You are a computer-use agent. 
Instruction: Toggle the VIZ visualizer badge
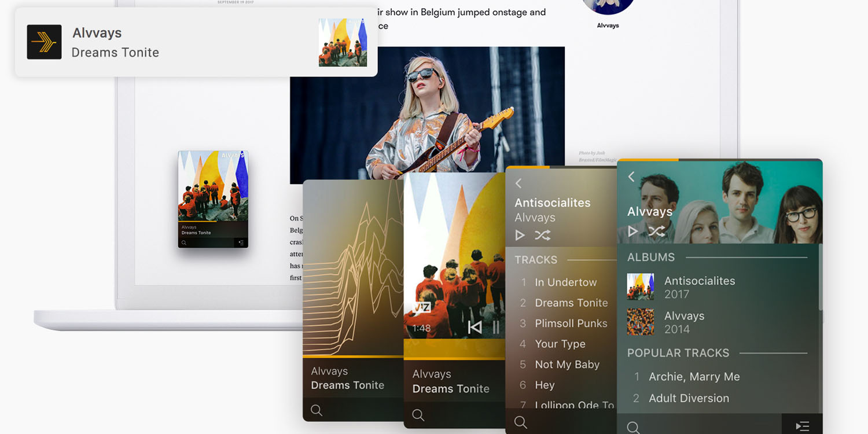[420, 308]
